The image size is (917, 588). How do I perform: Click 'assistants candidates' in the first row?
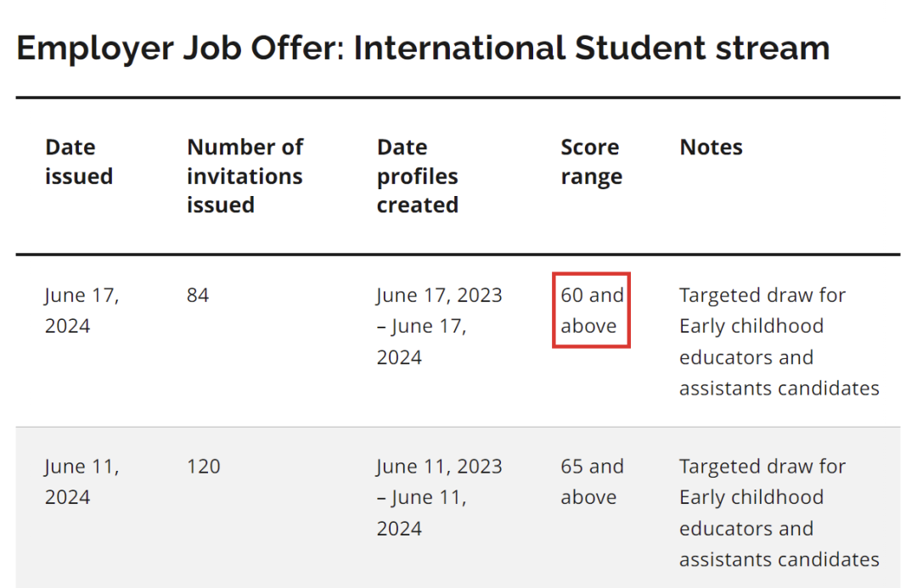coord(779,388)
